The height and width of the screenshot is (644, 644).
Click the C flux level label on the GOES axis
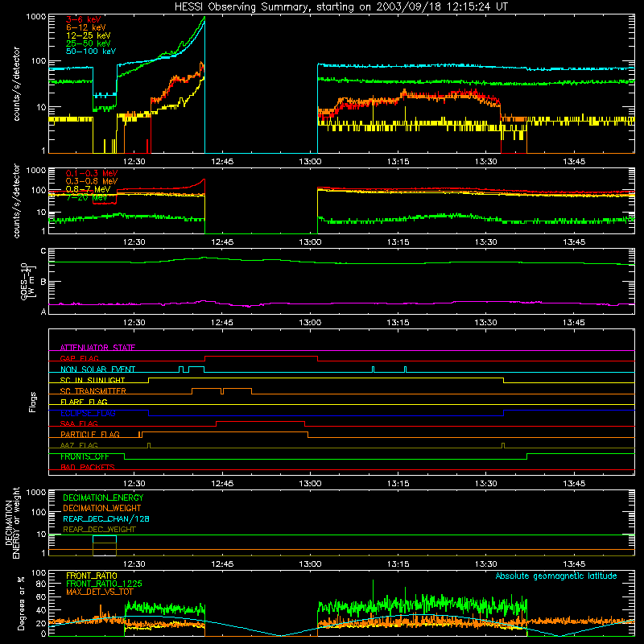point(43,251)
